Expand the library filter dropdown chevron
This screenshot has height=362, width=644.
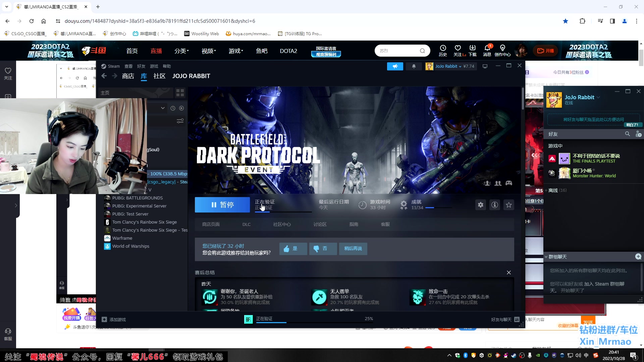[163, 108]
